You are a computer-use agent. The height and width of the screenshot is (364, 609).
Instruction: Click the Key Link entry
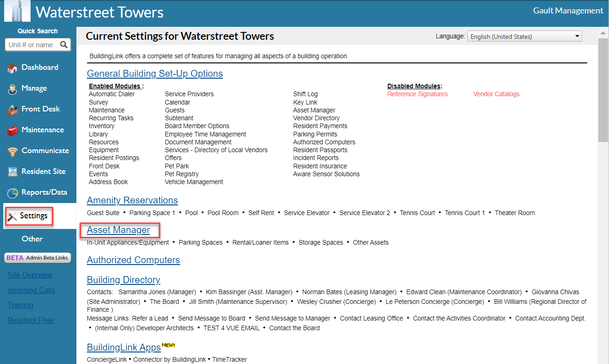click(x=305, y=102)
